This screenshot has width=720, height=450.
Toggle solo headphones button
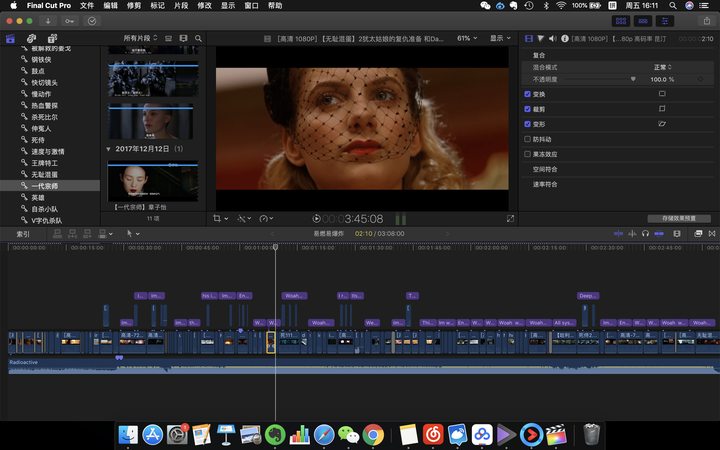[x=645, y=234]
